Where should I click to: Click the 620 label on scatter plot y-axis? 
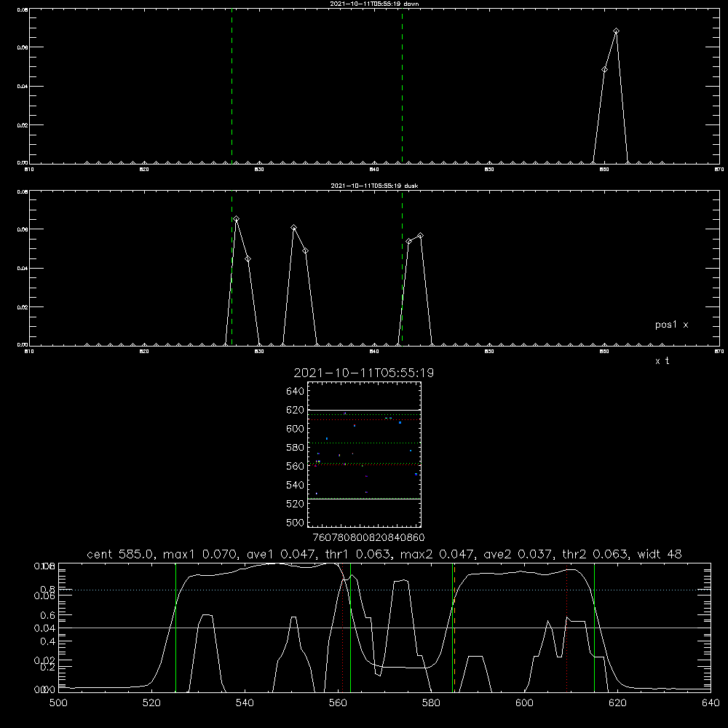coord(296,410)
